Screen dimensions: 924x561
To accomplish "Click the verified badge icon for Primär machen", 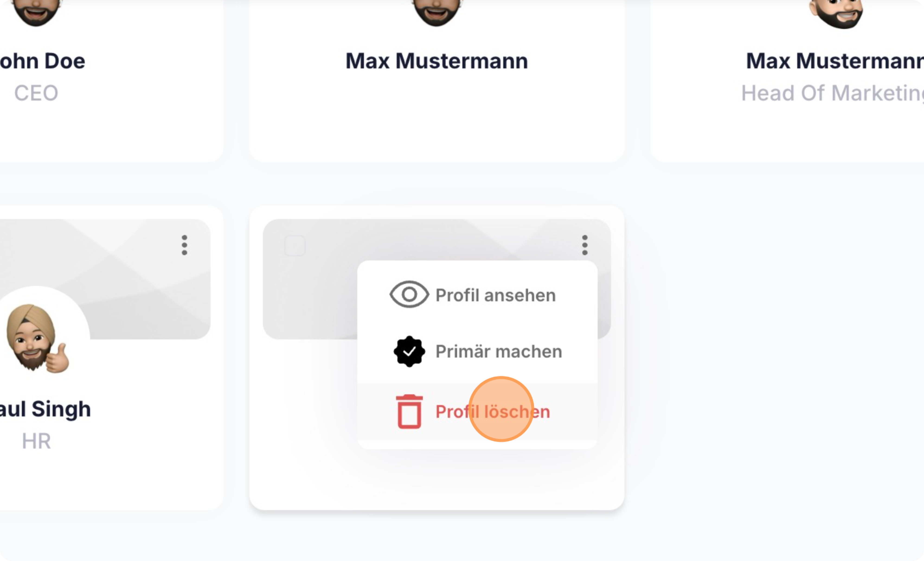I will point(409,351).
